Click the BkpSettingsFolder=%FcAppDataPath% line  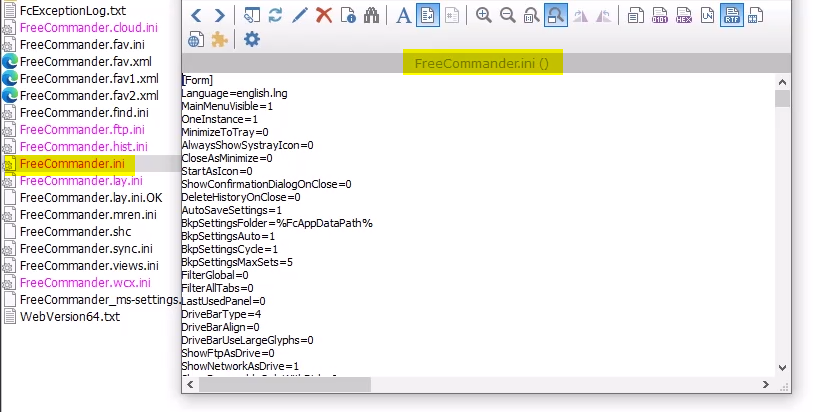277,223
